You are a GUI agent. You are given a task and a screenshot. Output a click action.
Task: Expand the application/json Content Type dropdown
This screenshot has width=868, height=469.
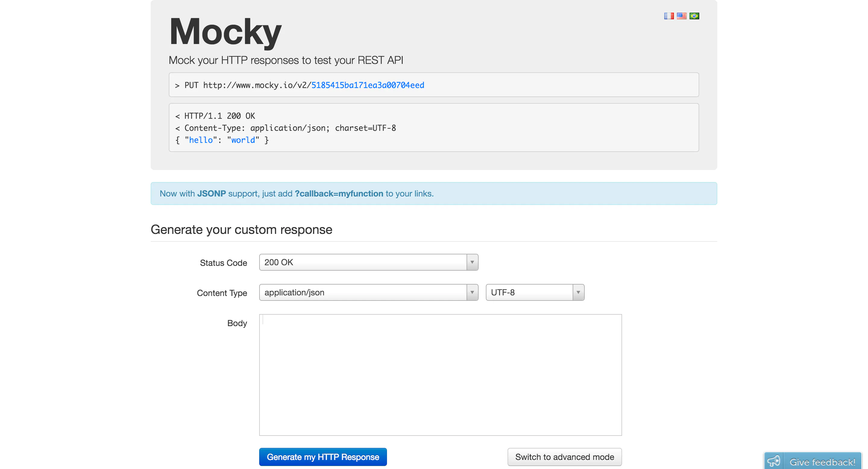coord(369,292)
